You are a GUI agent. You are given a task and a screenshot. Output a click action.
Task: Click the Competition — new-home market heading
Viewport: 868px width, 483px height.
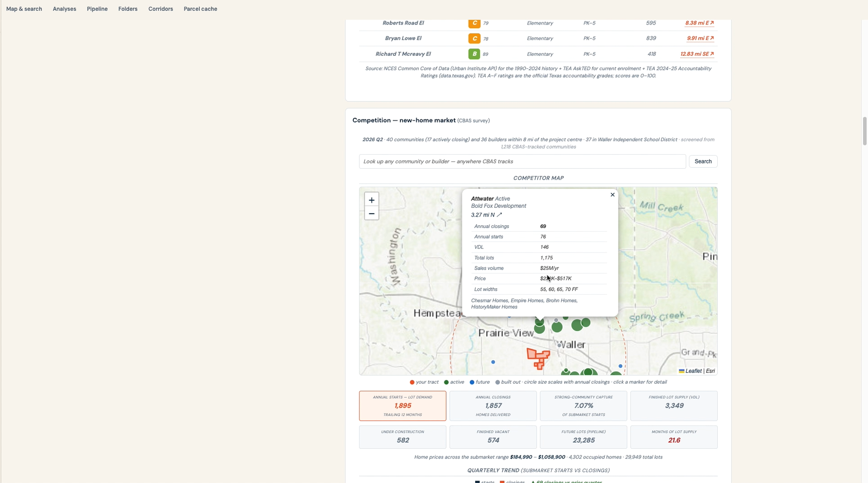[x=404, y=120]
